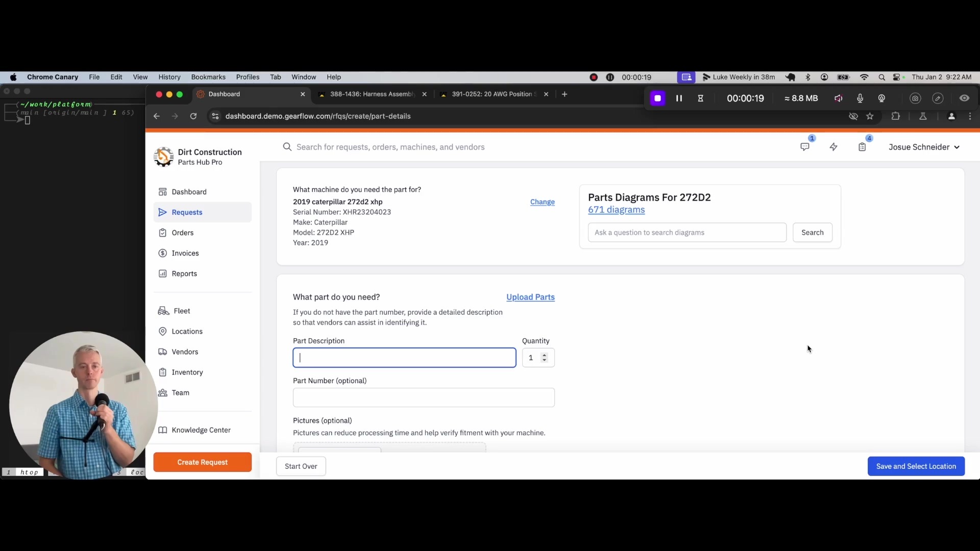Open the History menu
The width and height of the screenshot is (980, 551).
169,77
